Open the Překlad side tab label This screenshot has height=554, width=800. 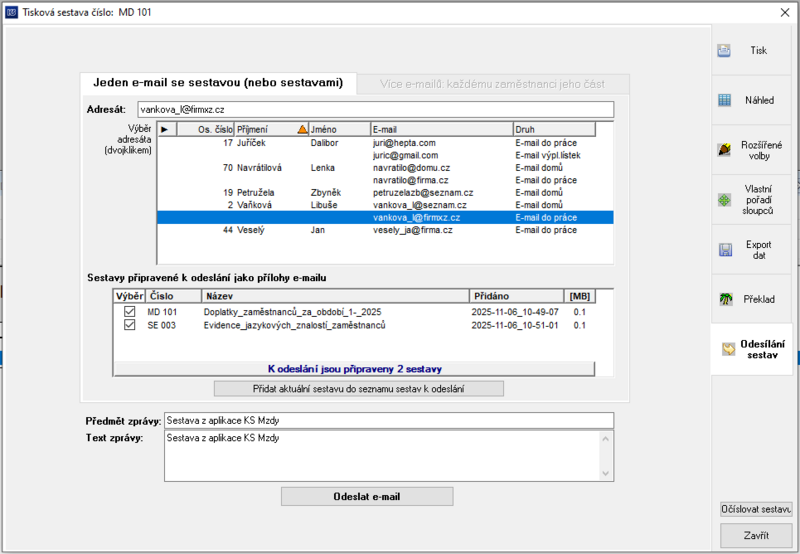(759, 299)
